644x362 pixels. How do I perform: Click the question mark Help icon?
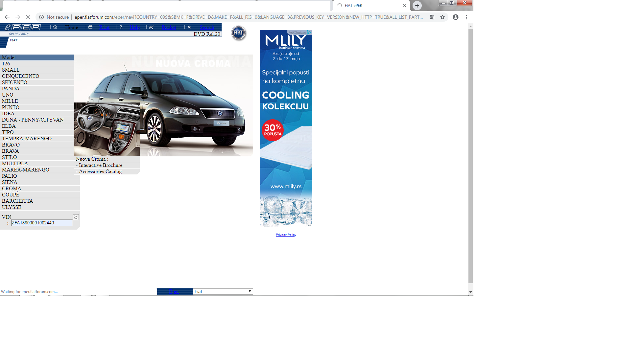click(121, 27)
